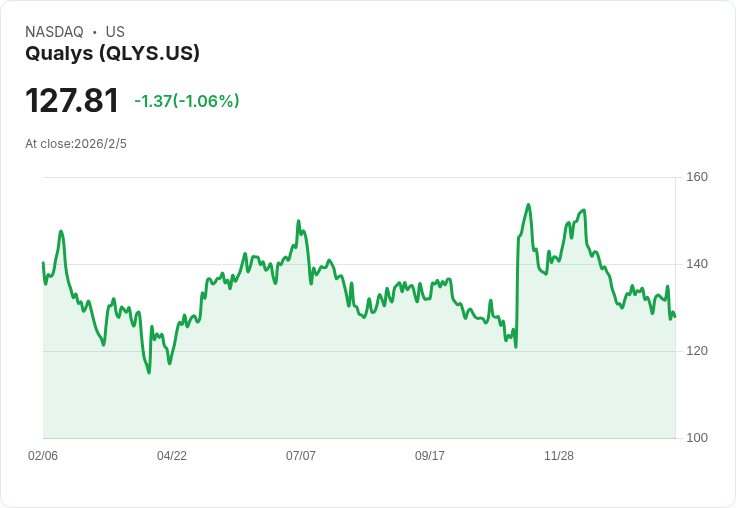This screenshot has height=508, width=736.
Task: Click the leftmost start of the price line
Action: pyautogui.click(x=43, y=263)
